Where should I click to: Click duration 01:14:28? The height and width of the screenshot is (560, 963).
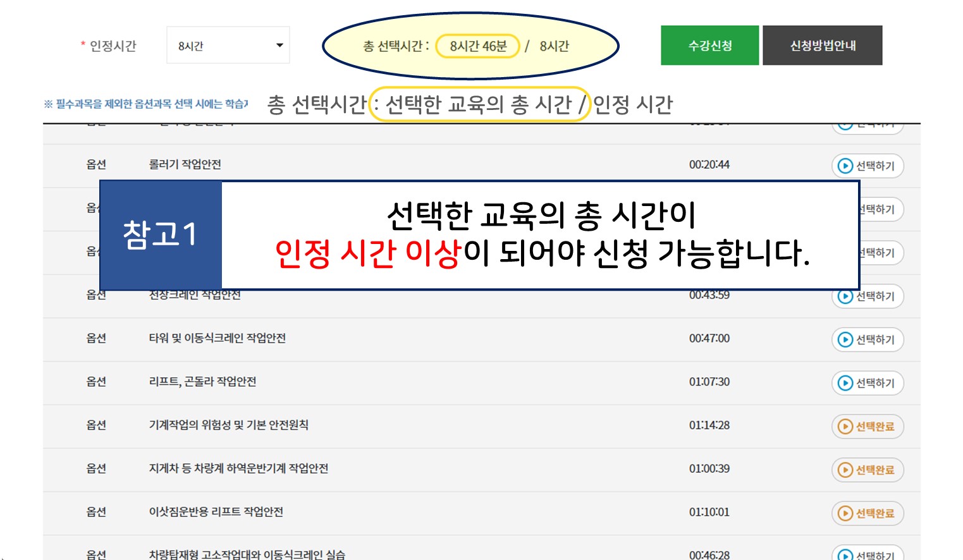click(709, 425)
